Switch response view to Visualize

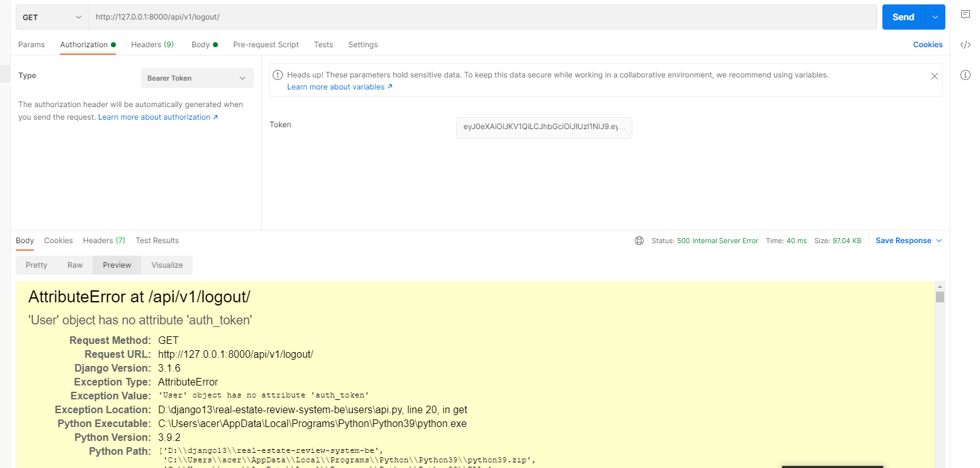(167, 265)
